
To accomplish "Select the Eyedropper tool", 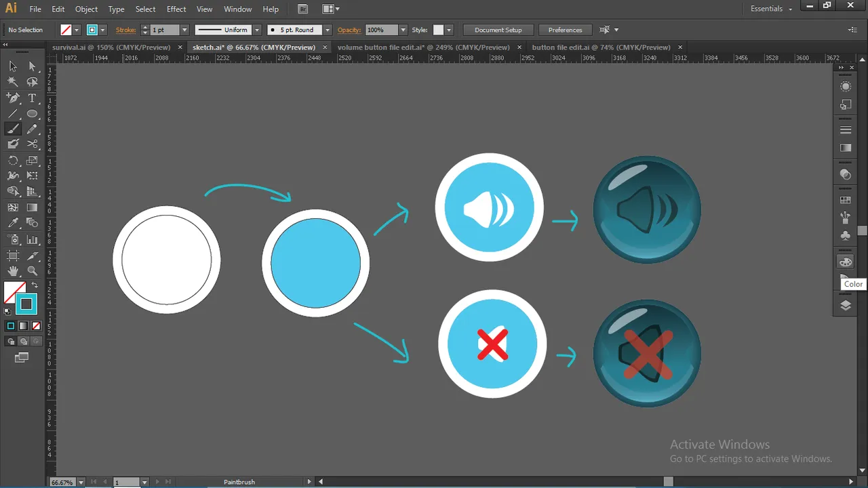I will [x=13, y=224].
